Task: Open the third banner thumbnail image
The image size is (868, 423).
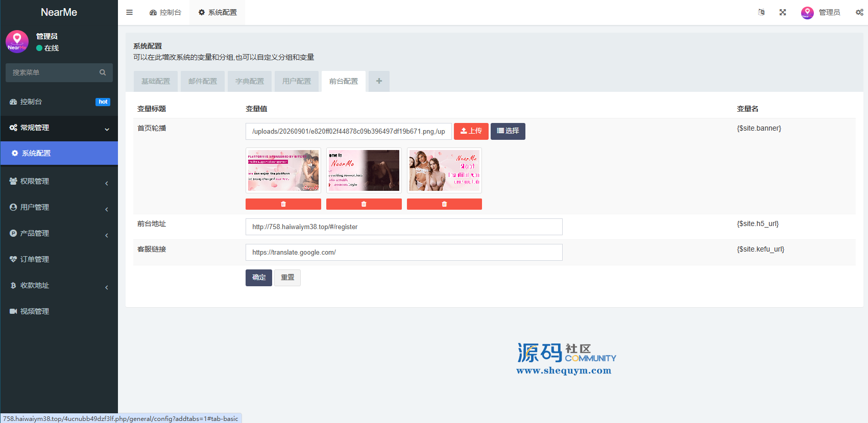Action: tap(444, 170)
